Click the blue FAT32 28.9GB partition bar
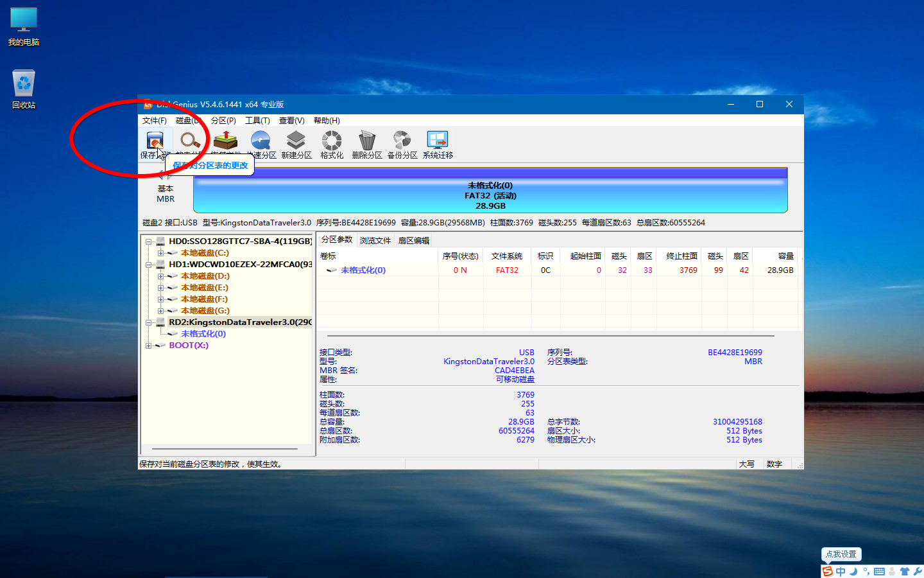Image resolution: width=924 pixels, height=578 pixels. [490, 191]
